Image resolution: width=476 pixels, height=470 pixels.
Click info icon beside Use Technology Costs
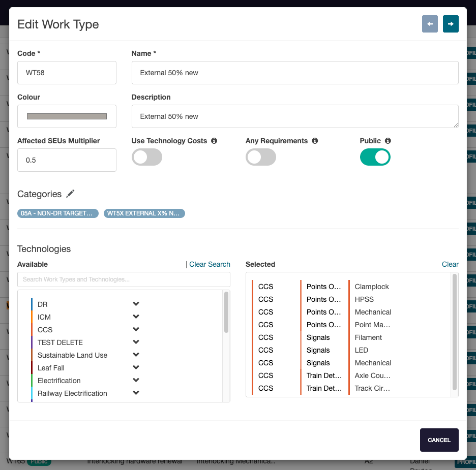[x=214, y=141]
